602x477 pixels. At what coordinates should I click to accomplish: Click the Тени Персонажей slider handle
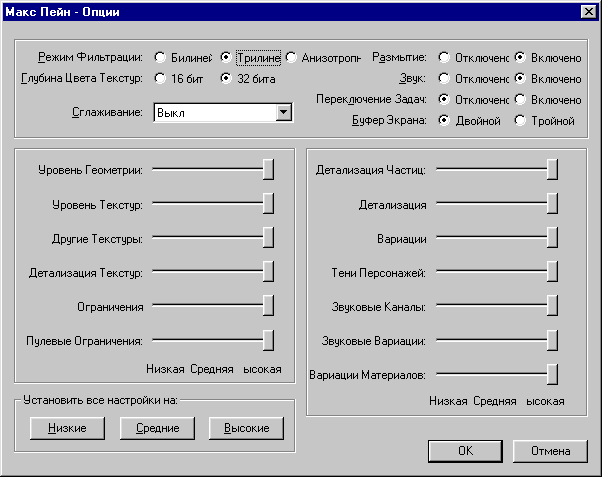pos(552,272)
